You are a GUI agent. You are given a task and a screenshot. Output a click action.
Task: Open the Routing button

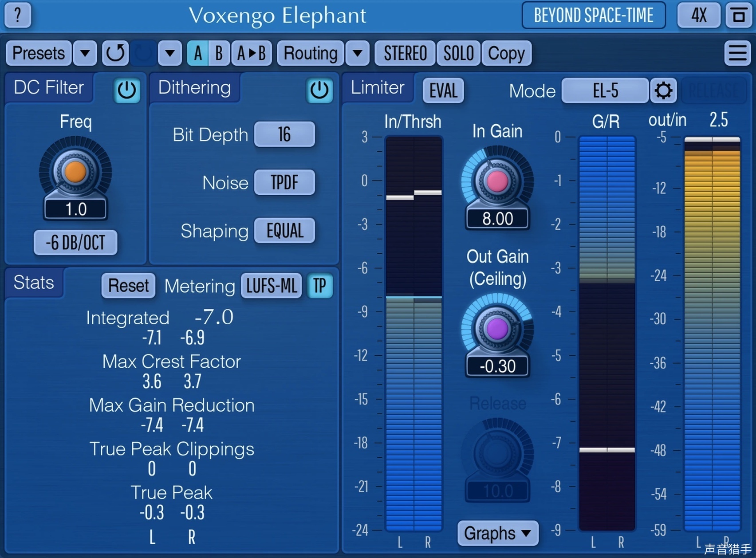click(x=311, y=53)
